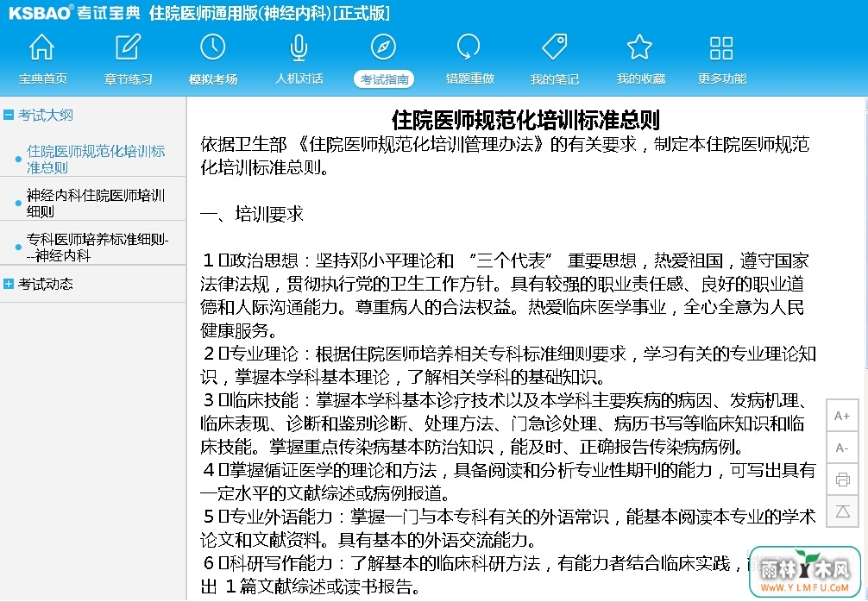Decrease font size with A- button
This screenshot has width=868, height=602.
pyautogui.click(x=842, y=448)
